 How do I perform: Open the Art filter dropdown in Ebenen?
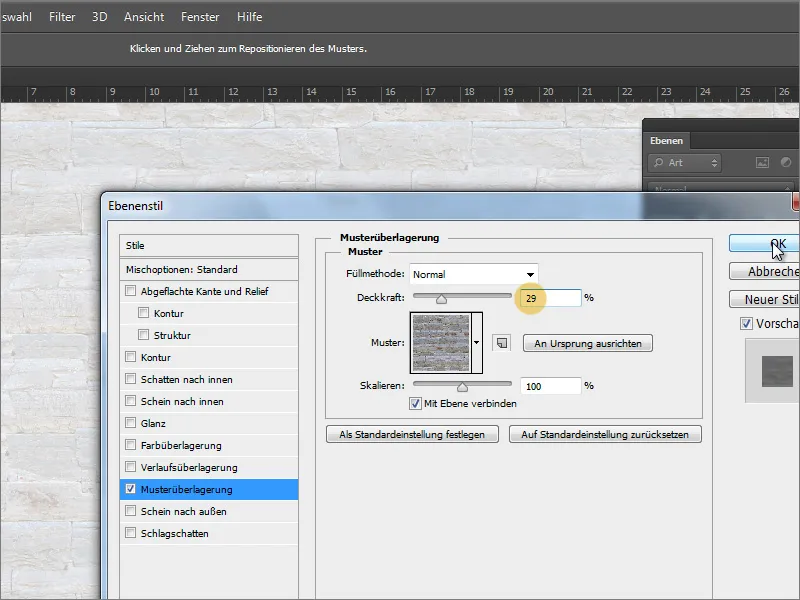coord(684,163)
